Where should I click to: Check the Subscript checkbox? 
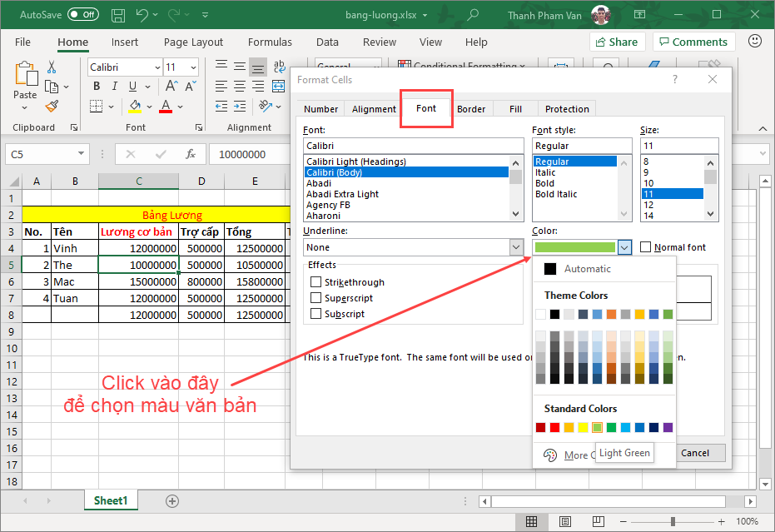coord(315,314)
